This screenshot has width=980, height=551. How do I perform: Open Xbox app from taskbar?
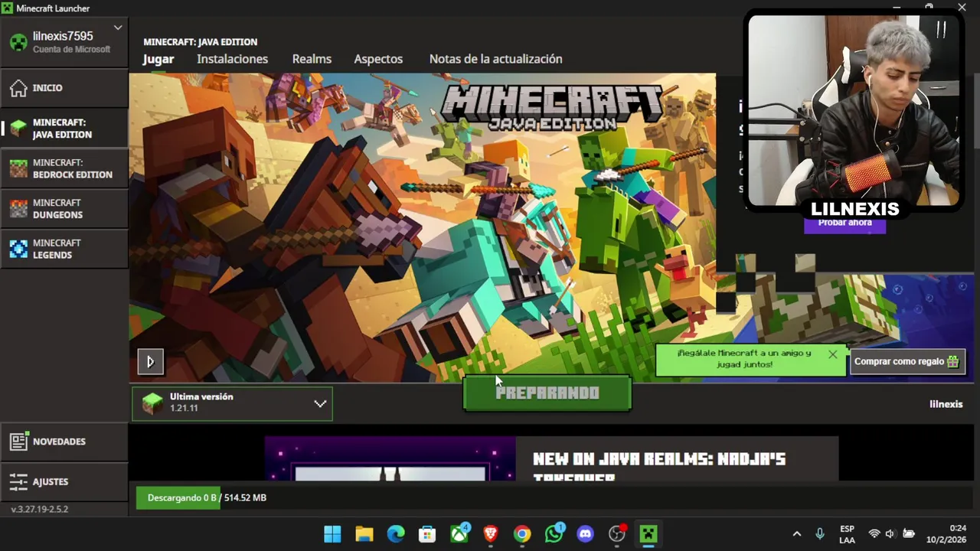(459, 534)
